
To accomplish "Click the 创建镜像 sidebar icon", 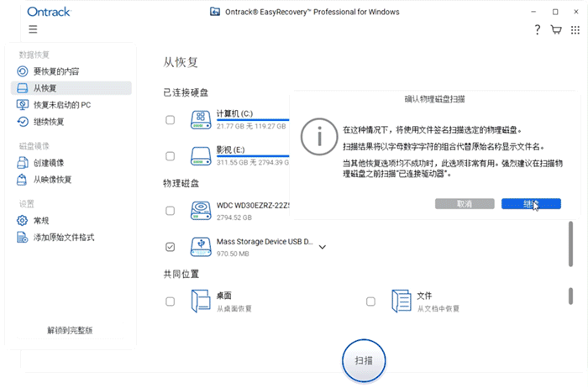I will pos(23,163).
